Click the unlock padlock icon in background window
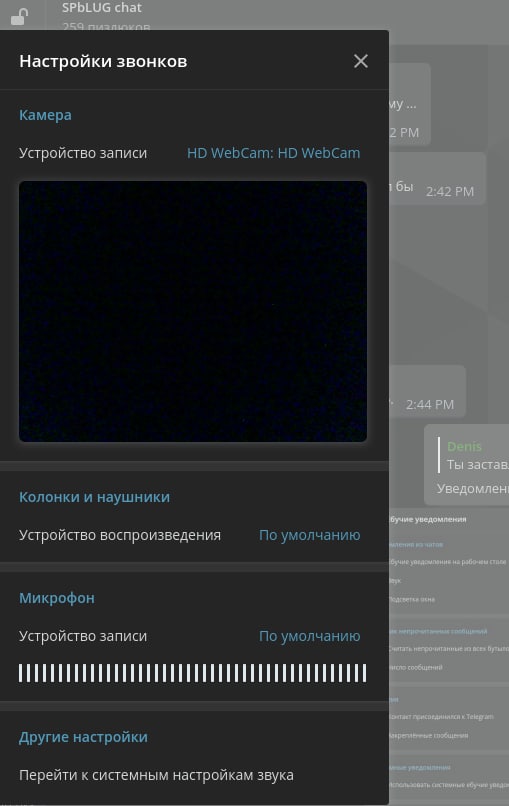Screen dimensions: 509x806 (20, 16)
